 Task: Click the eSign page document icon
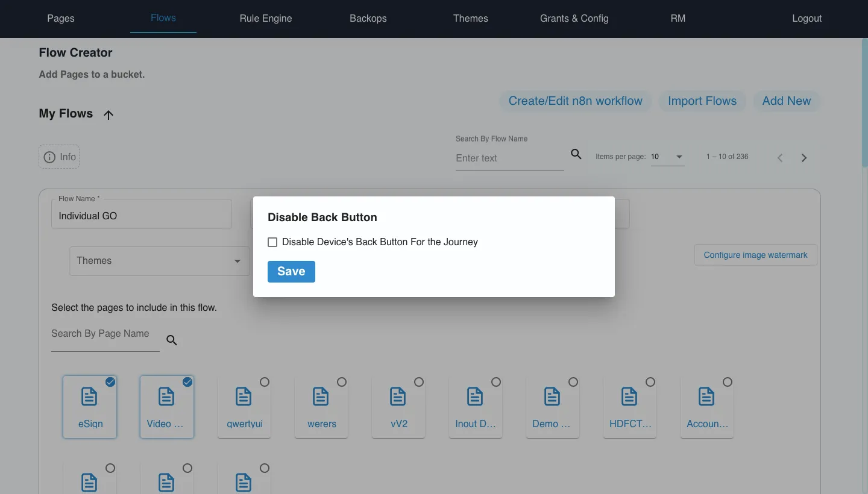[x=89, y=396]
